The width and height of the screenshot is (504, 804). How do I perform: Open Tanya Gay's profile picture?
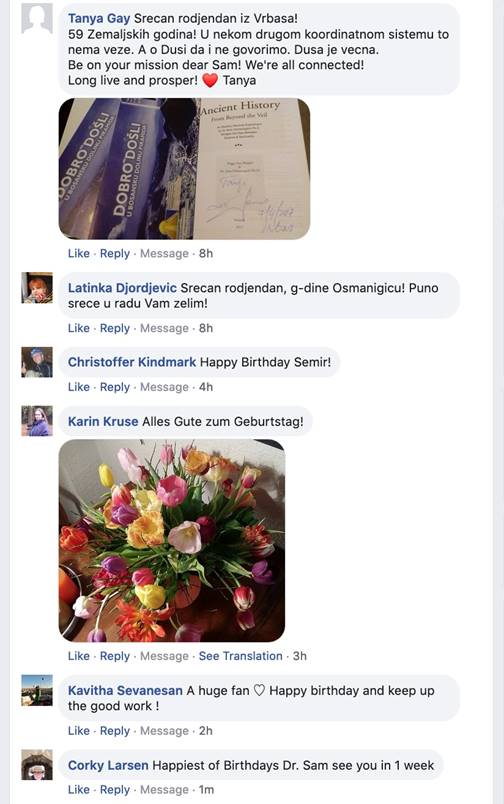click(x=37, y=18)
